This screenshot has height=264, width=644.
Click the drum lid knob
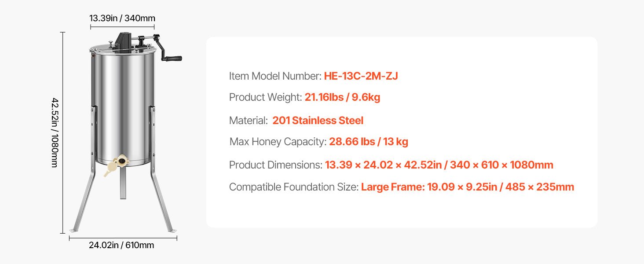112,43
